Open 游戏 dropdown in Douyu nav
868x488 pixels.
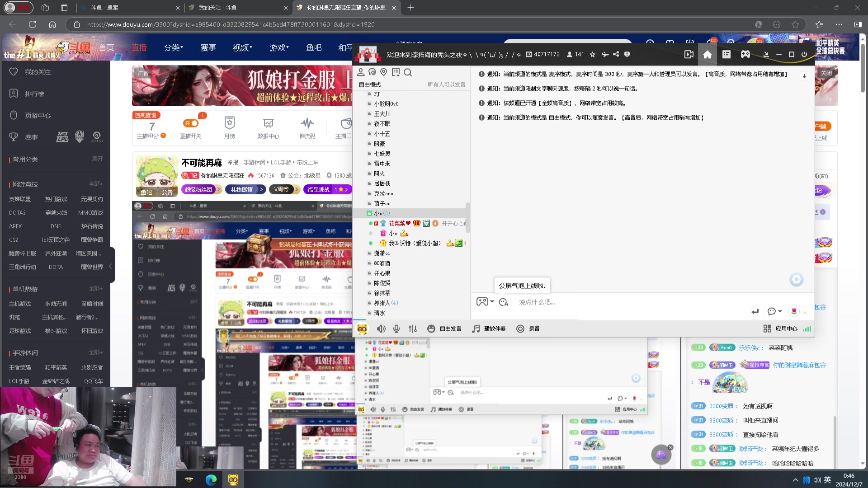279,47
